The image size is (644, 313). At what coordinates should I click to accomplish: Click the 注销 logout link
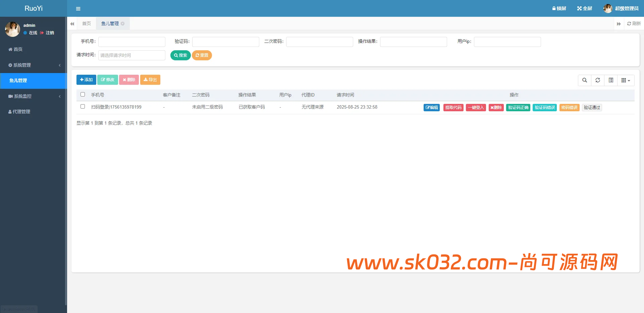(x=49, y=33)
